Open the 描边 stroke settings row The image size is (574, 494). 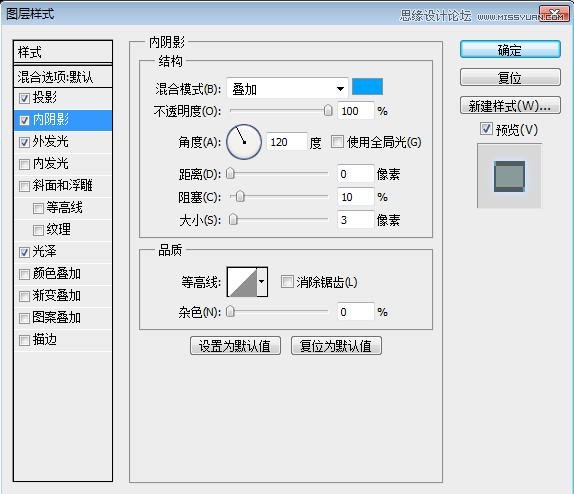pos(63,340)
